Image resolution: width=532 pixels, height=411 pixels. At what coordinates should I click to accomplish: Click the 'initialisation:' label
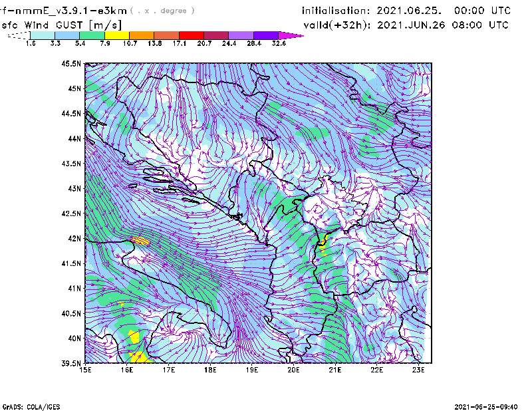tap(336, 11)
